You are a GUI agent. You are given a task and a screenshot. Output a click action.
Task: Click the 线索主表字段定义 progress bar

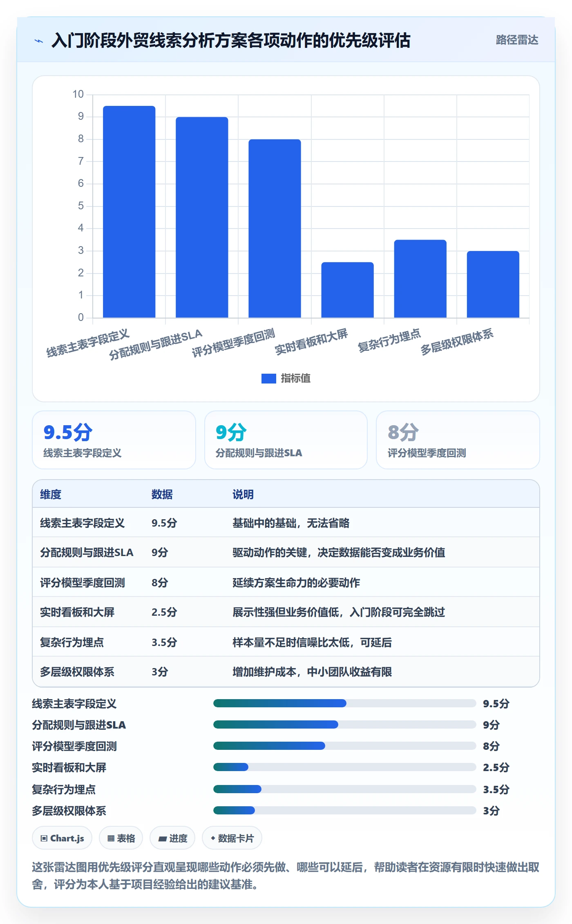344,703
